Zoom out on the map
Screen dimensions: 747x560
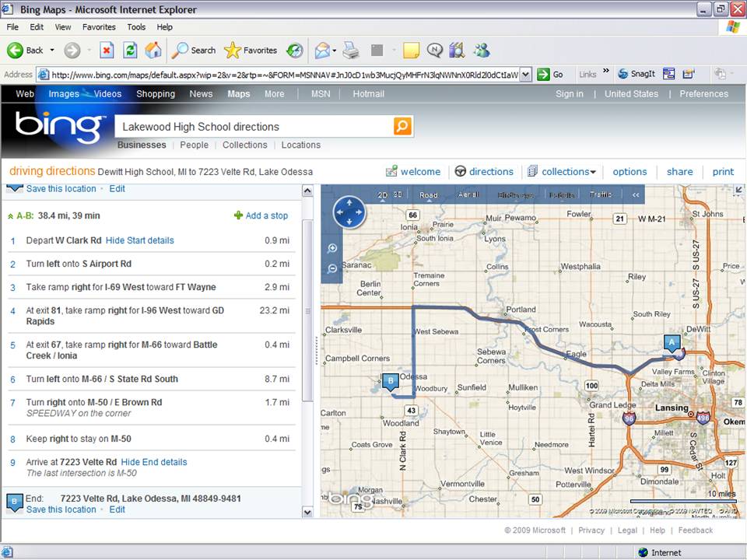tap(332, 268)
